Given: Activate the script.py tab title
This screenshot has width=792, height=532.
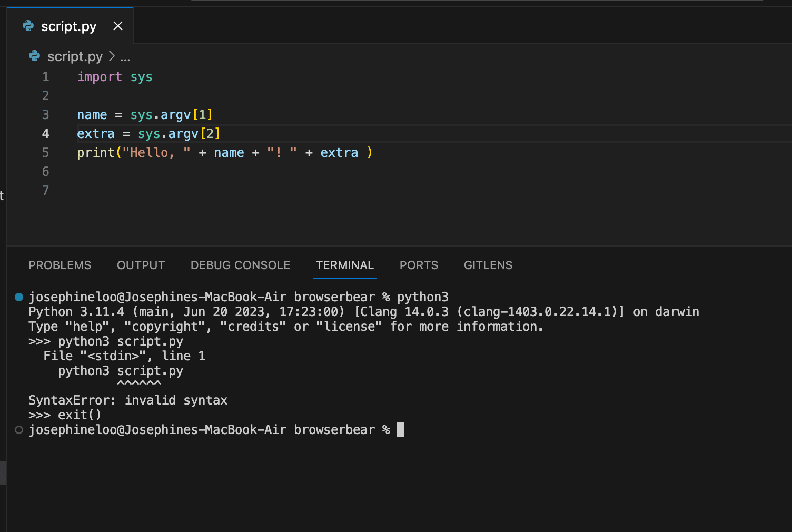Looking at the screenshot, I should [69, 26].
